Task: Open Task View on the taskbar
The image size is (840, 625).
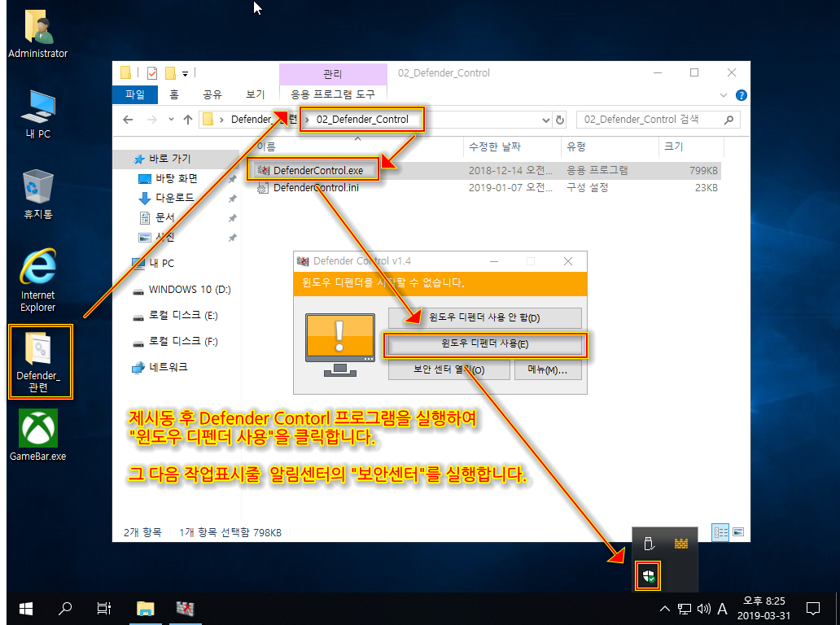Action: point(104,609)
